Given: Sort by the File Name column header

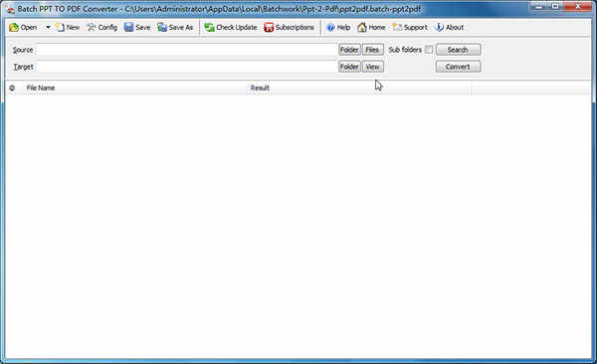Looking at the screenshot, I should click(41, 88).
